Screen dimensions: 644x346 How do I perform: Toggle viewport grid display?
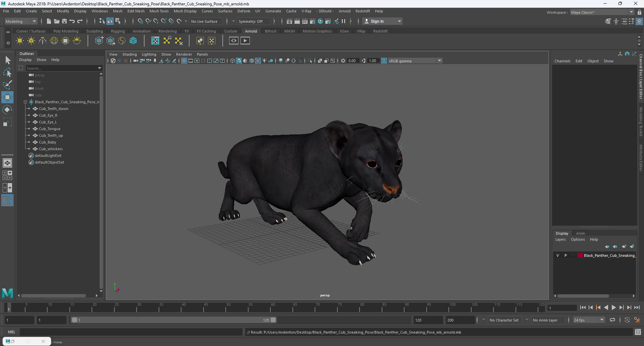point(184,61)
